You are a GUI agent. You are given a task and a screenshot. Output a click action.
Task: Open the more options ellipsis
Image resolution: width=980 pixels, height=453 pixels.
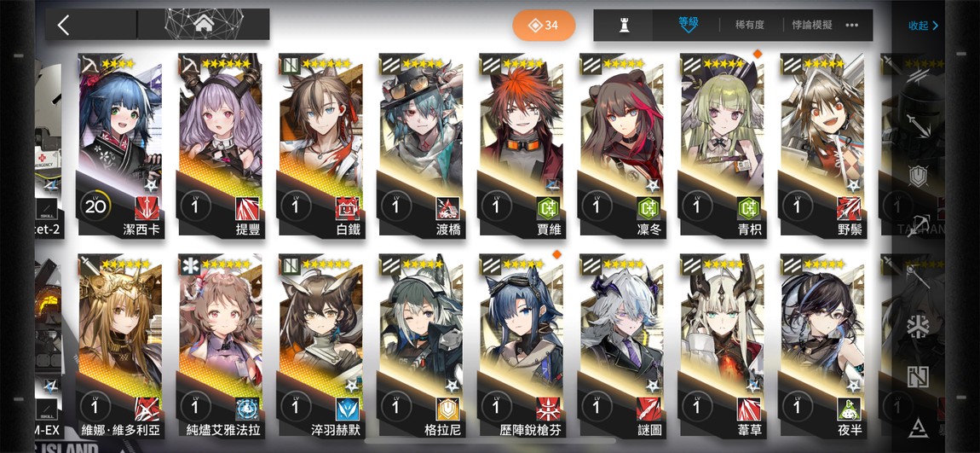(852, 25)
